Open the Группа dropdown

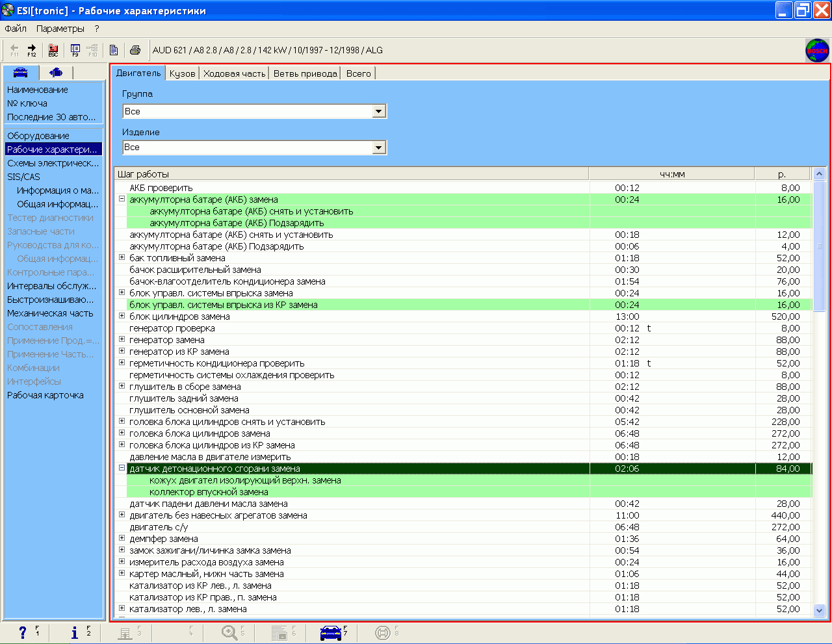pos(380,112)
